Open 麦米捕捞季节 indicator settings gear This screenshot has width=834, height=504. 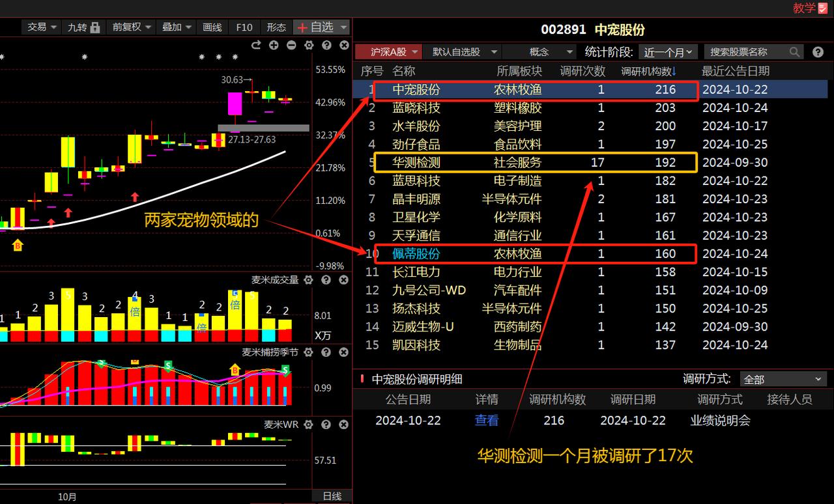(309, 352)
